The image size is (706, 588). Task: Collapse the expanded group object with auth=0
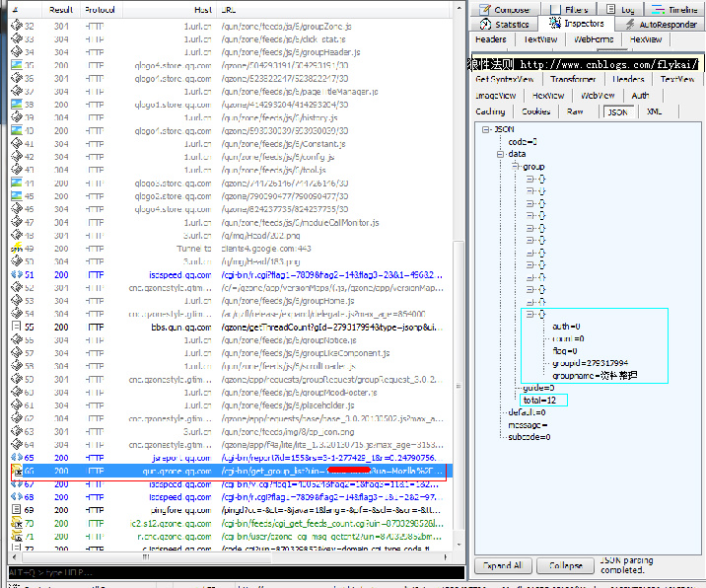[529, 314]
